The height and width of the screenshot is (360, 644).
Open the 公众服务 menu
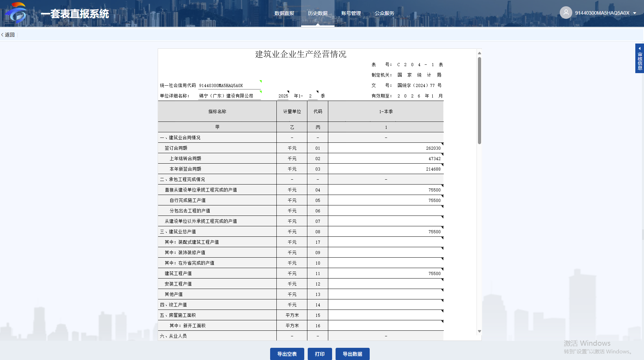pos(384,13)
